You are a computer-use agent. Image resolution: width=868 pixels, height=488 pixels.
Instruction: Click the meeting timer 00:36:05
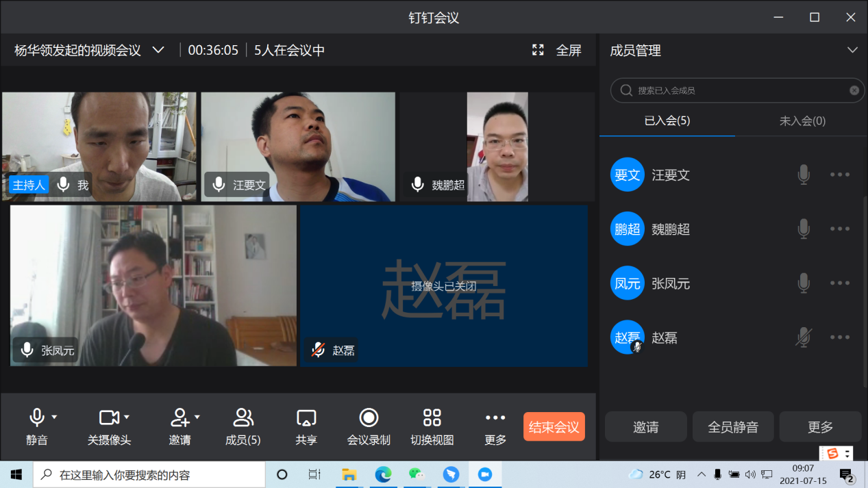pos(213,50)
